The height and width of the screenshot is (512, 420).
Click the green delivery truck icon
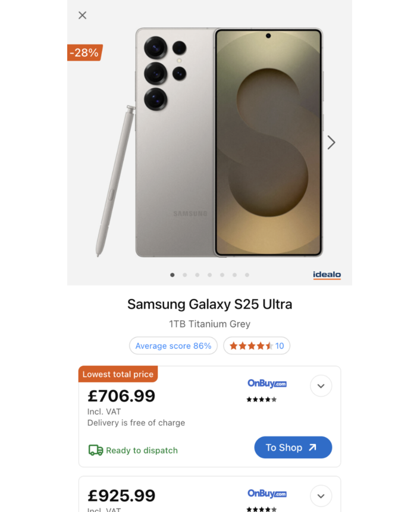pyautogui.click(x=95, y=450)
